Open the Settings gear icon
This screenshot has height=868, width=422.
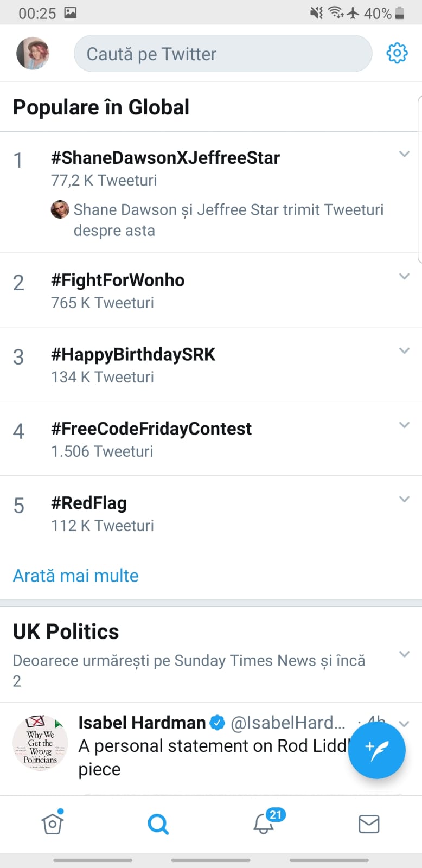coord(397,53)
